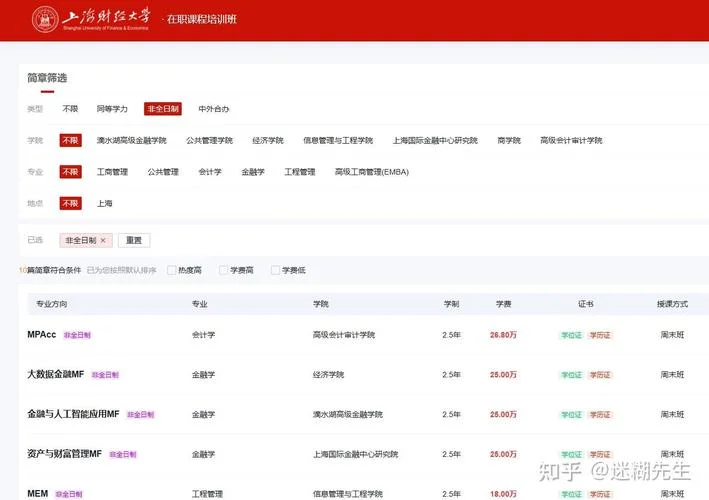
Task: Remove the 非全日制 selected filter tag
Action: coord(103,241)
